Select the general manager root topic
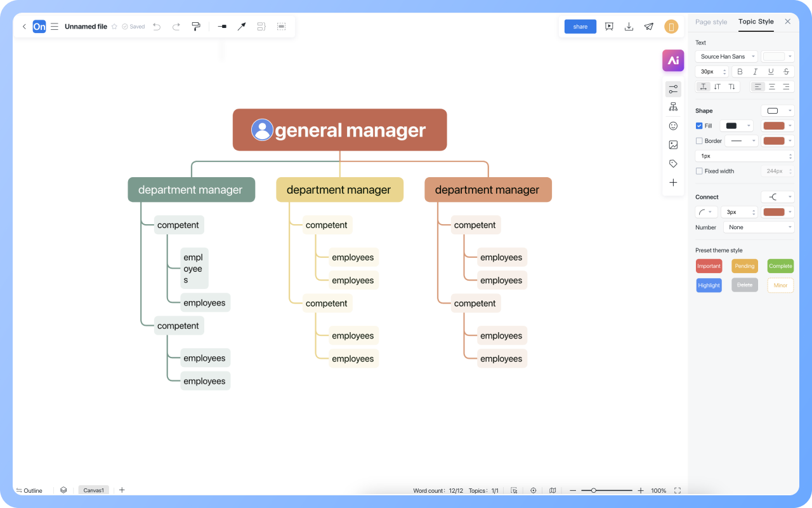The height and width of the screenshot is (508, 812). (340, 130)
